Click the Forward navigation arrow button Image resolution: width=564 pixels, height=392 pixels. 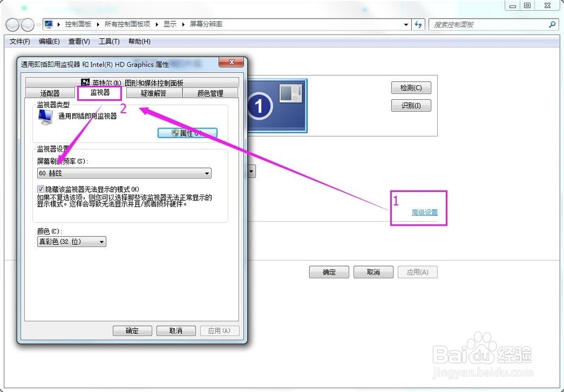[x=27, y=24]
